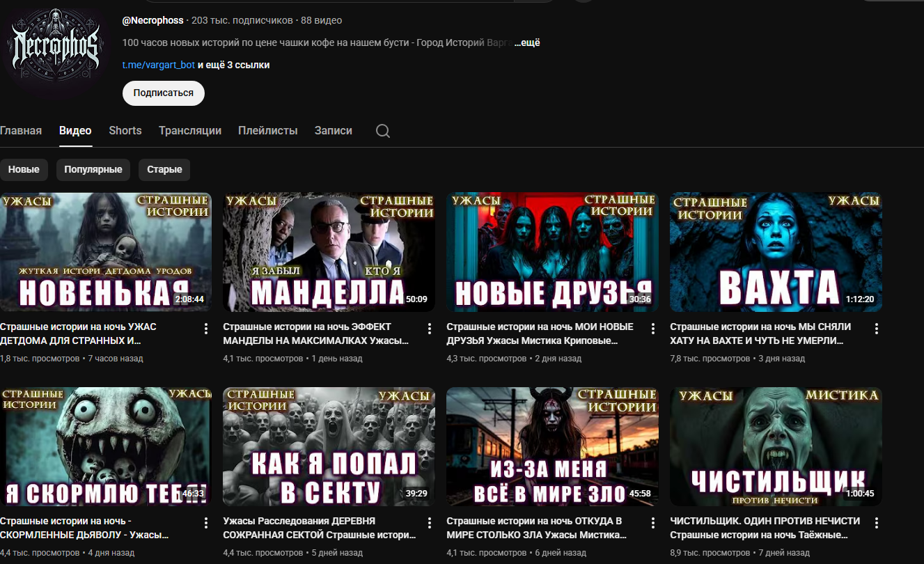Screen dimensions: 924x564
Task: Open three-dot menu for МАНДЕЛЛА video
Action: click(429, 329)
